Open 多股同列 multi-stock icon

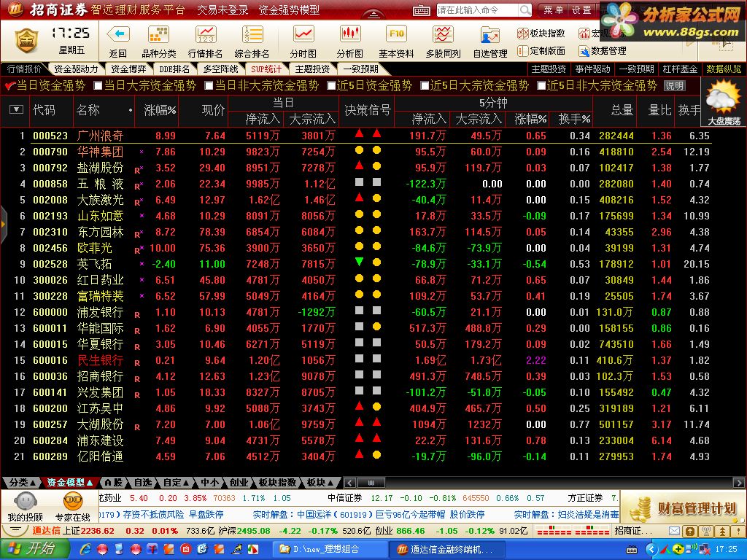point(443,35)
